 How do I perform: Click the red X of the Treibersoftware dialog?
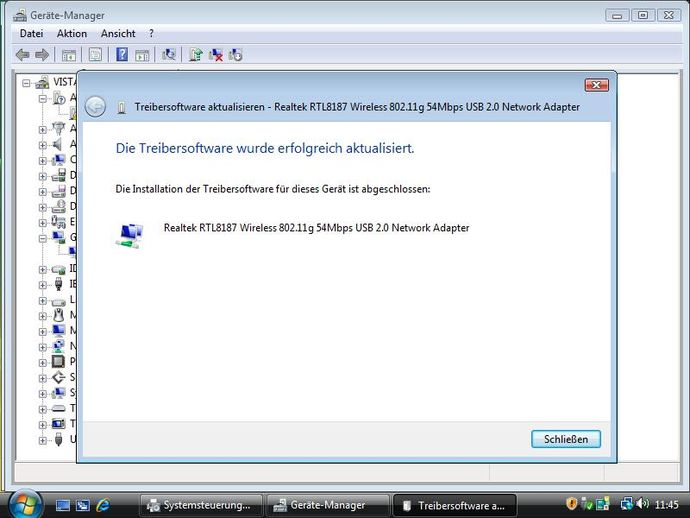point(597,85)
